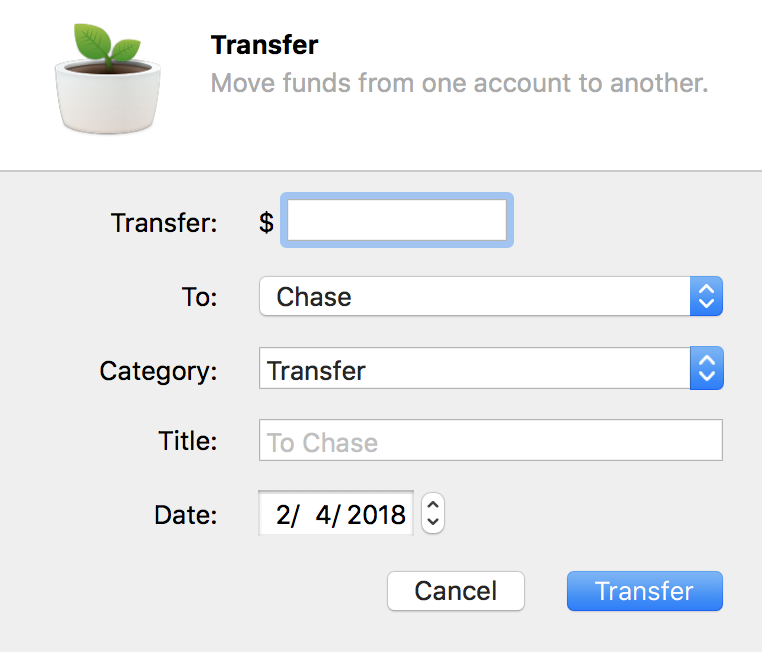Click the blue arrows on Category dropdown

point(707,368)
